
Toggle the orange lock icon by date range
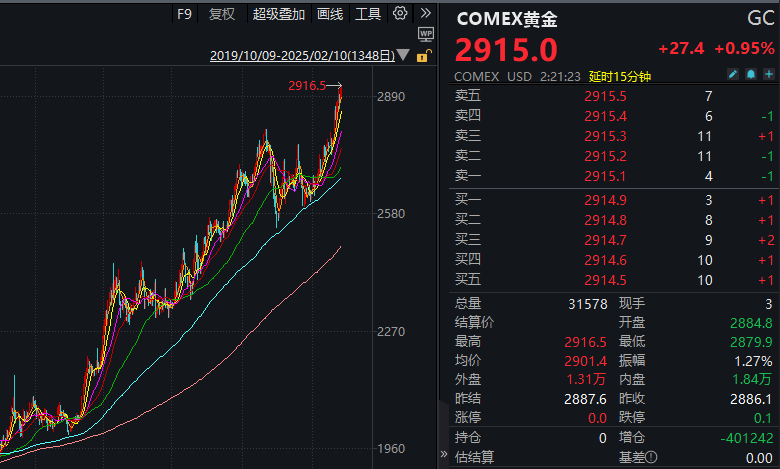(423, 56)
